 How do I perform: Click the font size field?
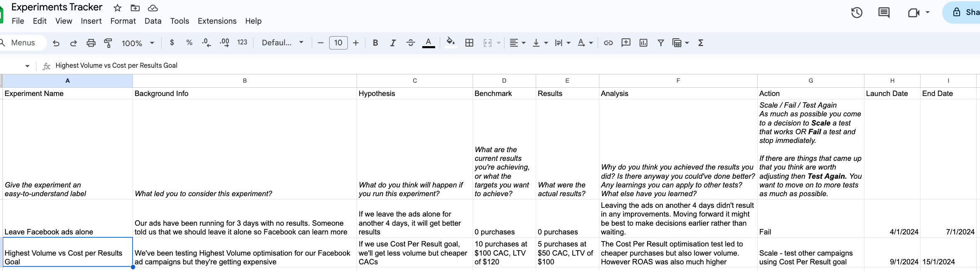(338, 43)
